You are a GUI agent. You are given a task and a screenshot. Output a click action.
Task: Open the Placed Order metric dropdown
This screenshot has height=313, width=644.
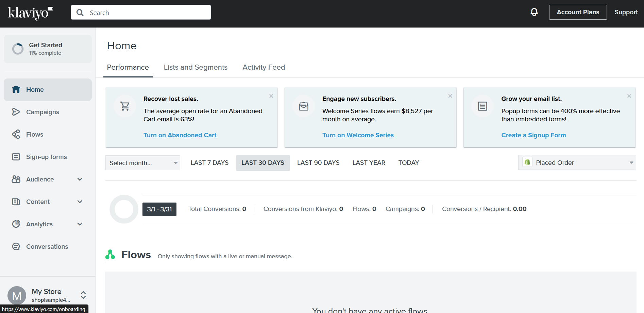577,162
